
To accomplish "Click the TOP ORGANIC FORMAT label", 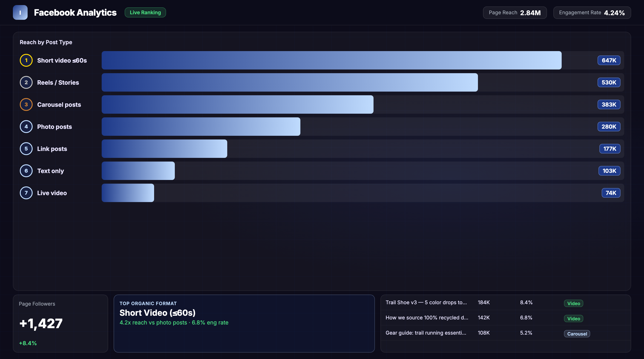I will (x=148, y=304).
